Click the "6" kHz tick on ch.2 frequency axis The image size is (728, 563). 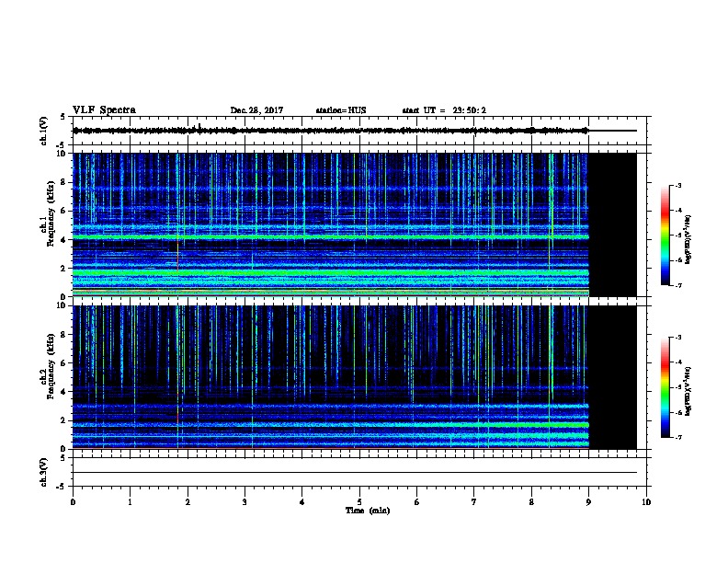(64, 362)
